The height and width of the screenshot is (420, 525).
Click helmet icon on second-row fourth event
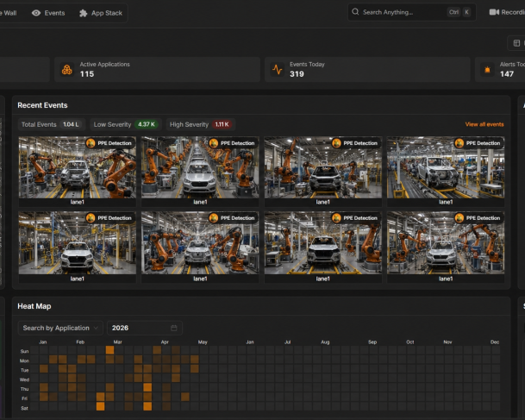[459, 218]
